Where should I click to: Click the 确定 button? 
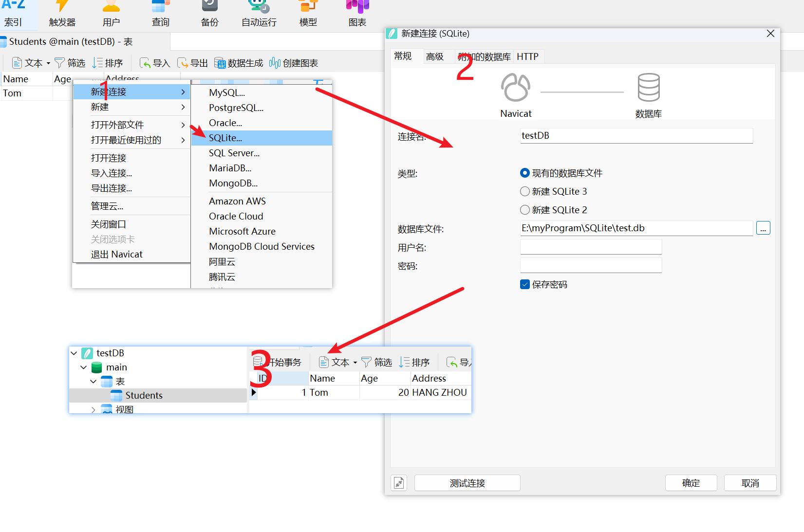pyautogui.click(x=691, y=483)
